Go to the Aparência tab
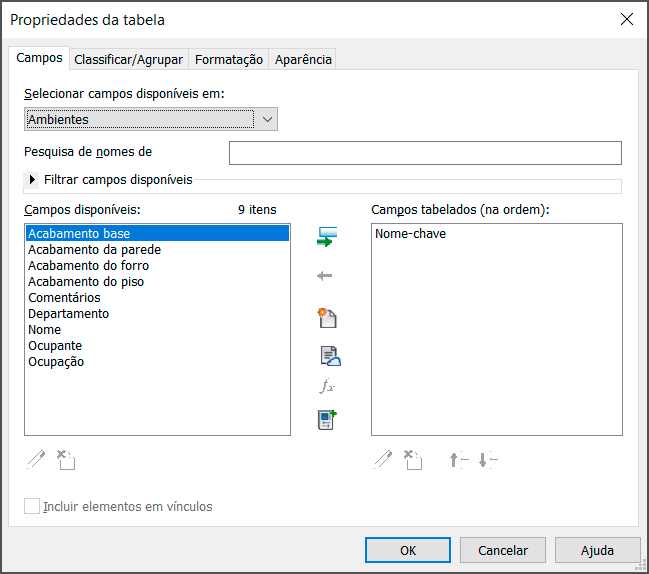This screenshot has width=649, height=574. [x=302, y=60]
